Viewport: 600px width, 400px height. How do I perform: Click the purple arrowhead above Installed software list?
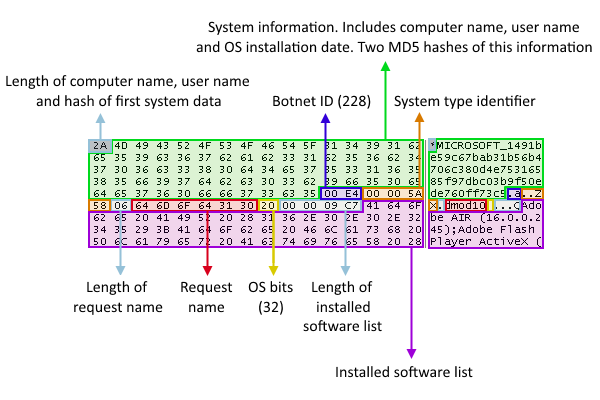411,353
